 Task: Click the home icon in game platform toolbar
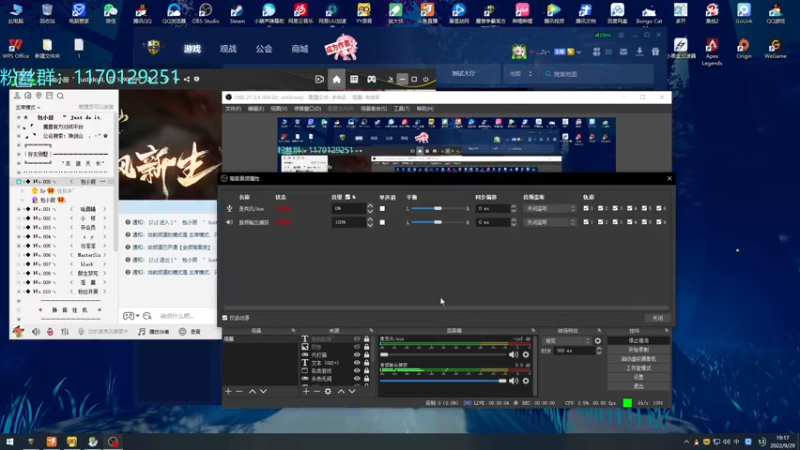(x=337, y=79)
